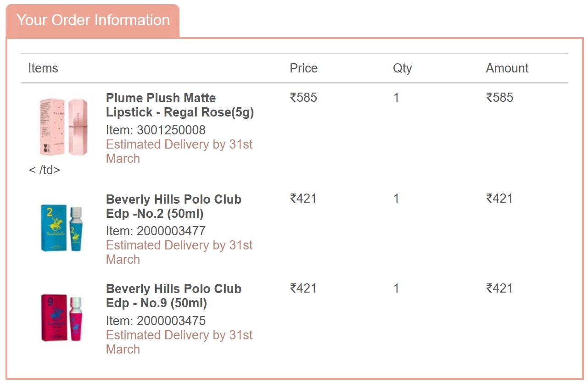
Task: Click the Amount column header
Action: (x=507, y=68)
